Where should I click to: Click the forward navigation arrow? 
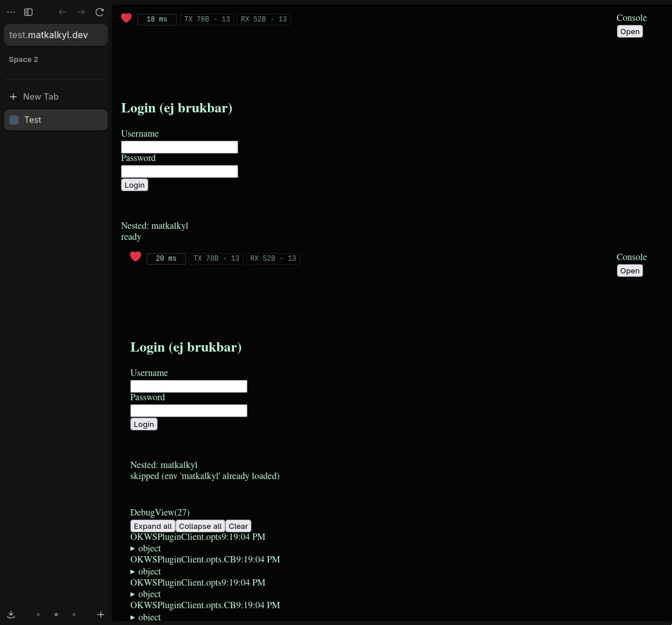[x=81, y=12]
